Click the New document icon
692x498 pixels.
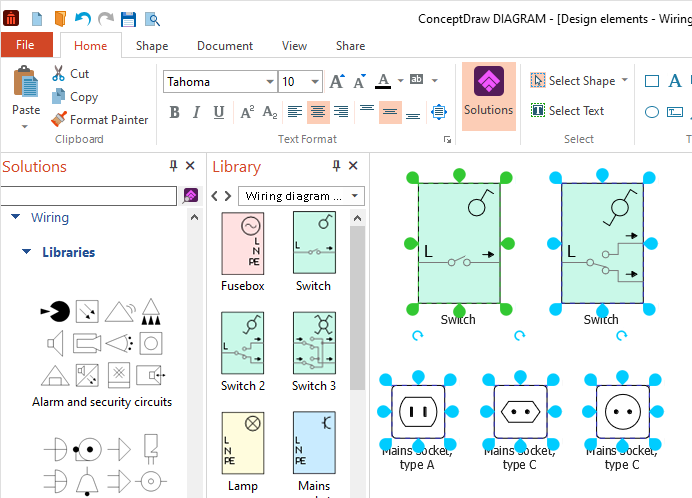tap(37, 19)
